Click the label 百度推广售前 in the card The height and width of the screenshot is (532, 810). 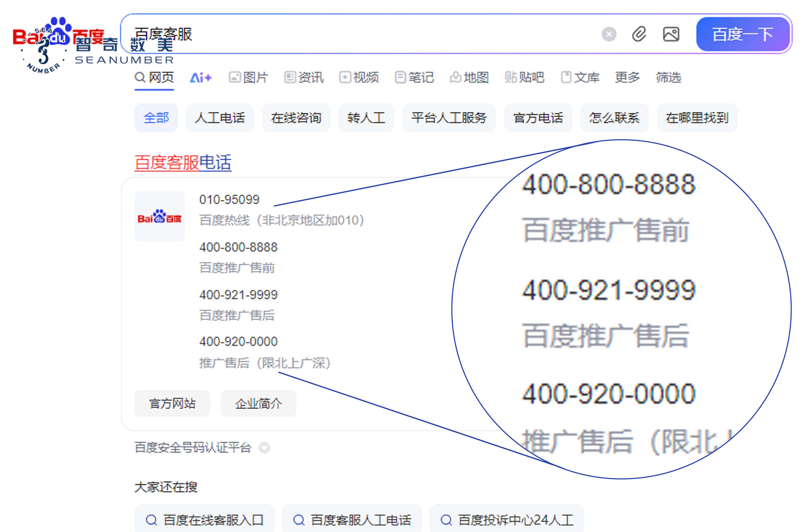(237, 268)
